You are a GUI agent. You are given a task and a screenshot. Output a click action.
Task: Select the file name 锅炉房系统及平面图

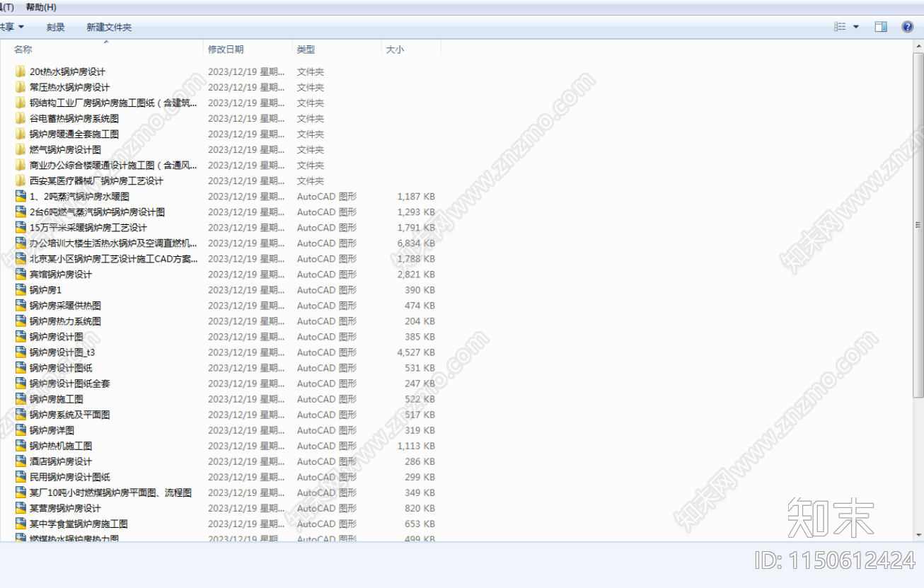70,415
